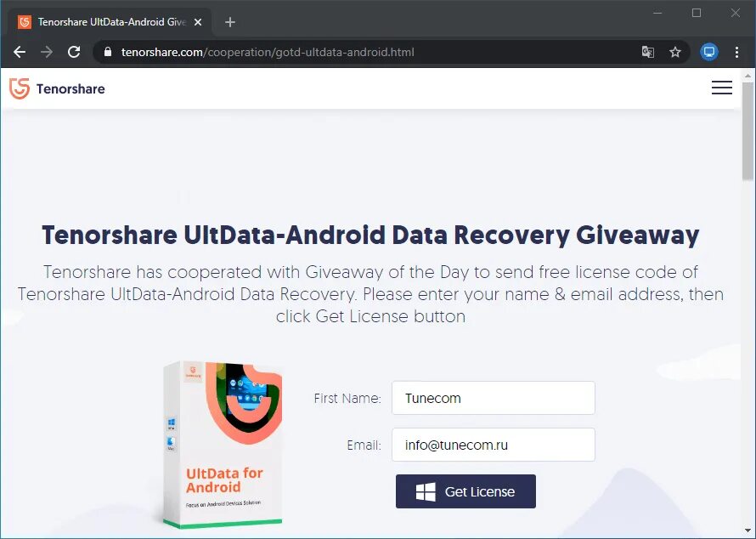Bookmark this page with the star icon
The width and height of the screenshot is (756, 539).
pos(675,52)
